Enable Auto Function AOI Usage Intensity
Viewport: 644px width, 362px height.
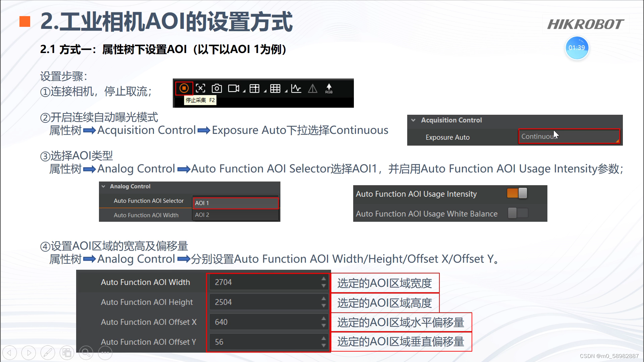[x=512, y=193]
